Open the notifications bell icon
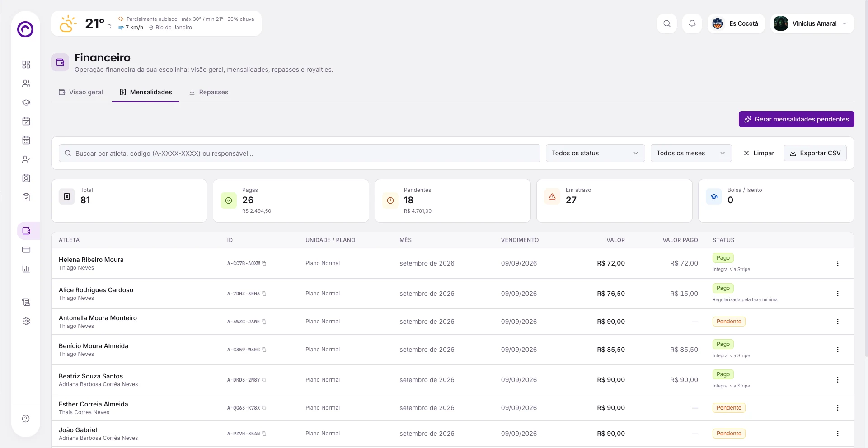The width and height of the screenshot is (868, 448). click(x=692, y=23)
